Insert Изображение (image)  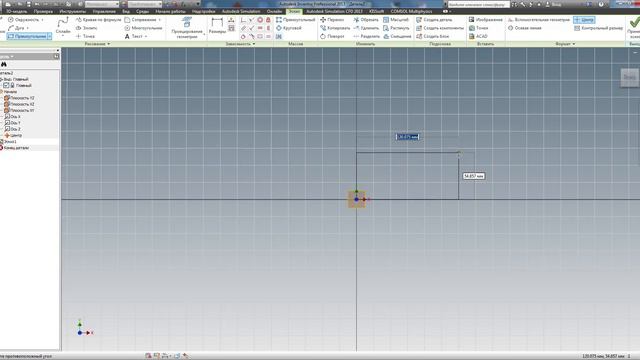[x=485, y=20]
